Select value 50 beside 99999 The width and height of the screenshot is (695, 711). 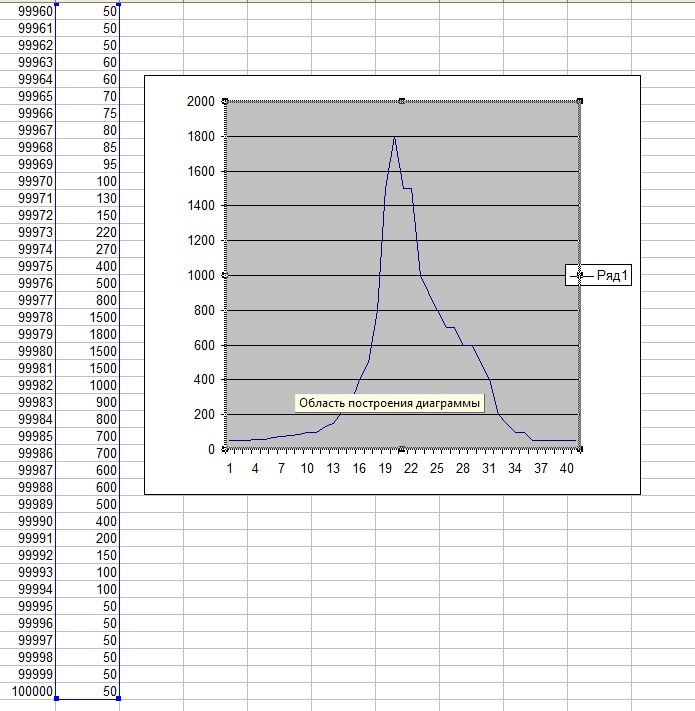(x=87, y=674)
